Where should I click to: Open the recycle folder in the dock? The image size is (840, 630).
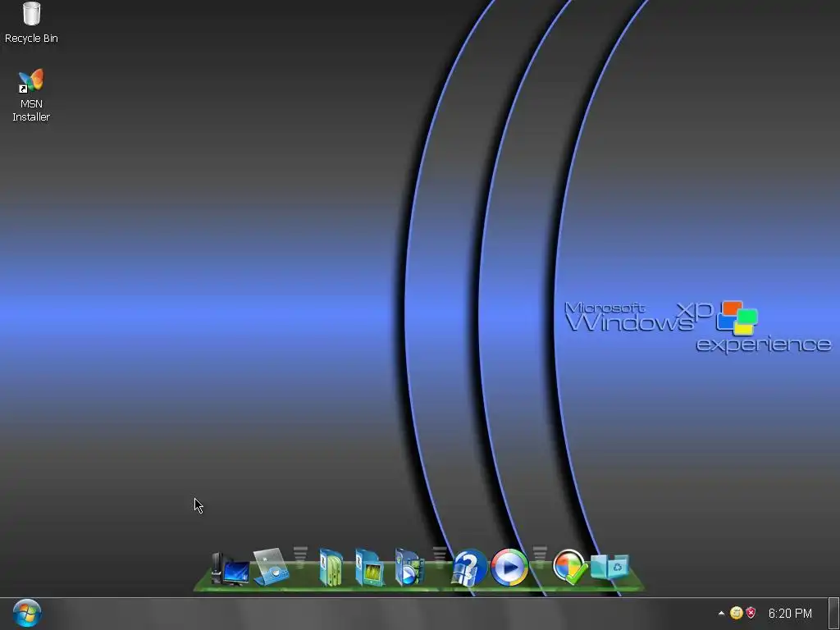coord(609,568)
